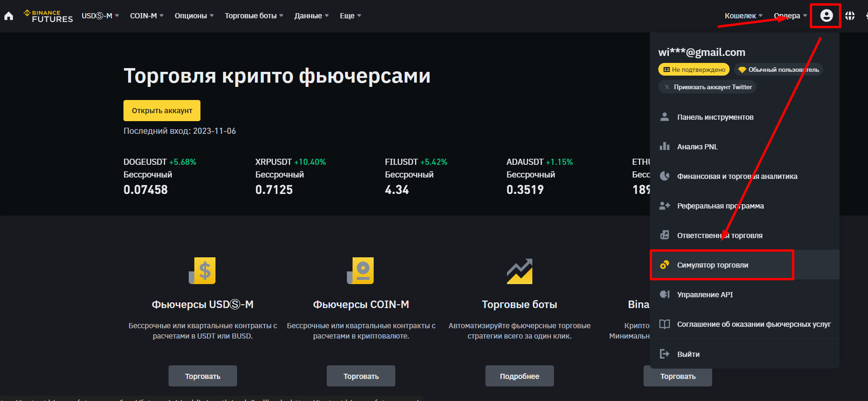The width and height of the screenshot is (868, 401).
Task: Click the Финансовая аналитика pie chart icon
Action: [x=664, y=176]
